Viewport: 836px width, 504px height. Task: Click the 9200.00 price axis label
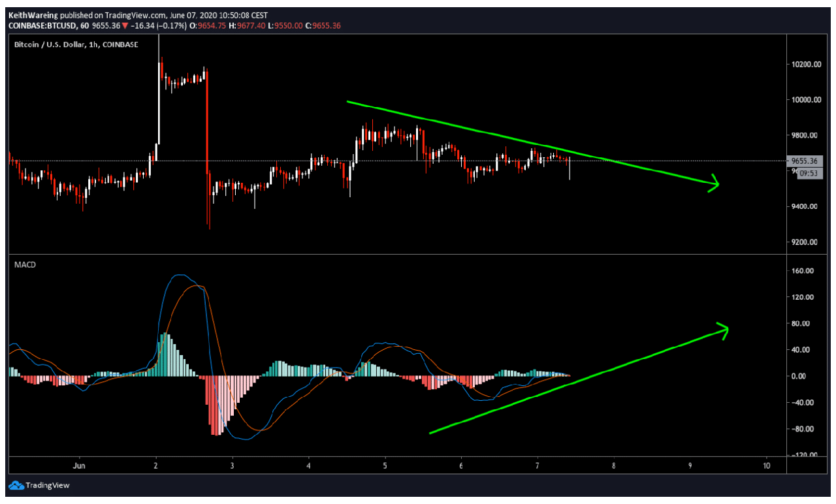(803, 242)
